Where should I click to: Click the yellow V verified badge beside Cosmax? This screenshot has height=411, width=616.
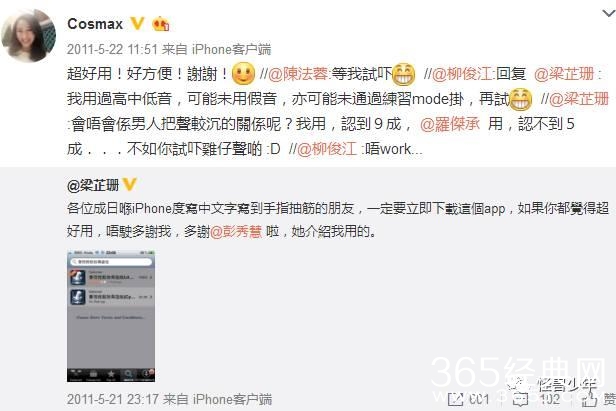point(137,24)
